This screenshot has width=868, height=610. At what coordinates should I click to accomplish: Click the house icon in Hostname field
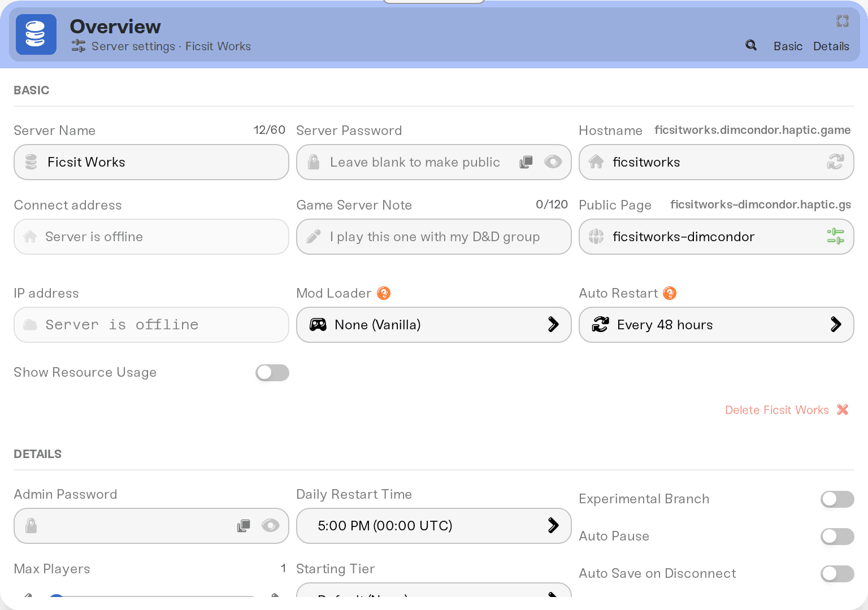[x=596, y=162]
